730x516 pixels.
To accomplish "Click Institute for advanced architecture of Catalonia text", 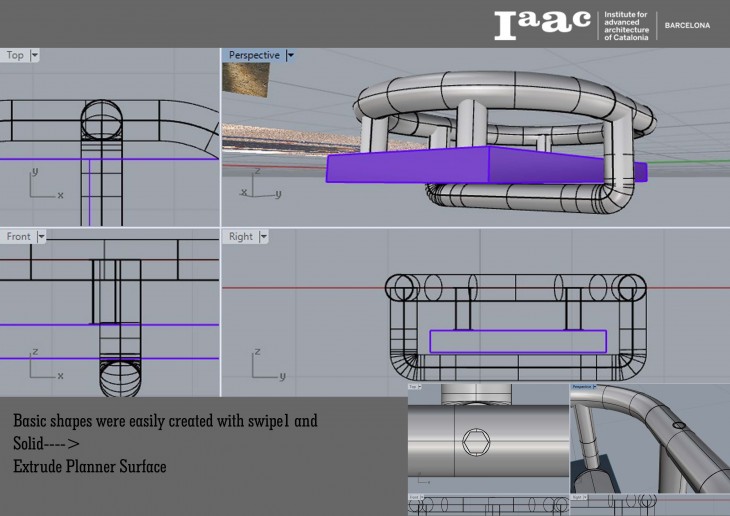I will pyautogui.click(x=626, y=26).
